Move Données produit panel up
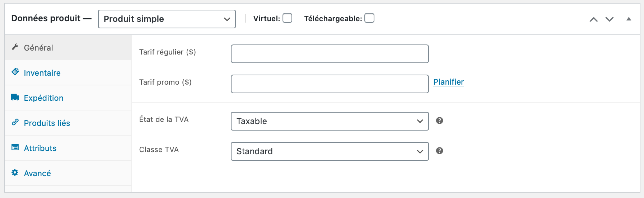This screenshot has height=198, width=644. point(594,19)
